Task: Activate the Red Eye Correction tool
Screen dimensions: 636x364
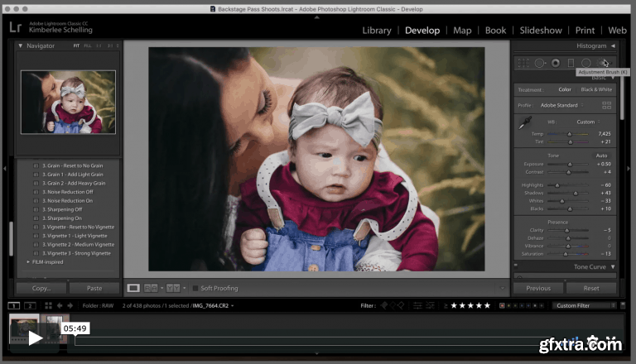Action: tap(555, 63)
